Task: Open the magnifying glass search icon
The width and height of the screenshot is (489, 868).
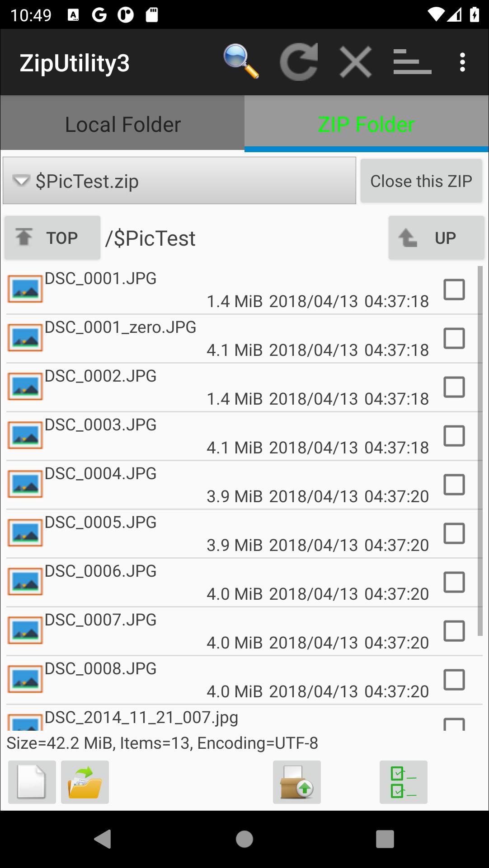Action: click(x=241, y=62)
